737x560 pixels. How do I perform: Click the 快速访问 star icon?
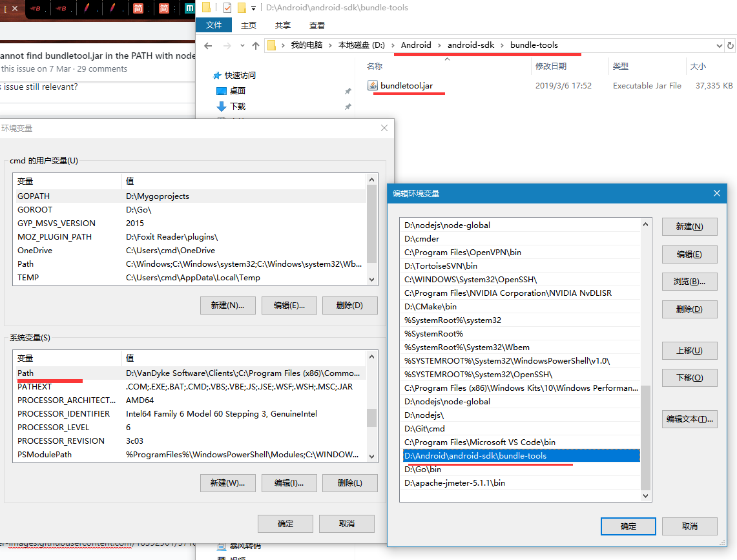[217, 76]
